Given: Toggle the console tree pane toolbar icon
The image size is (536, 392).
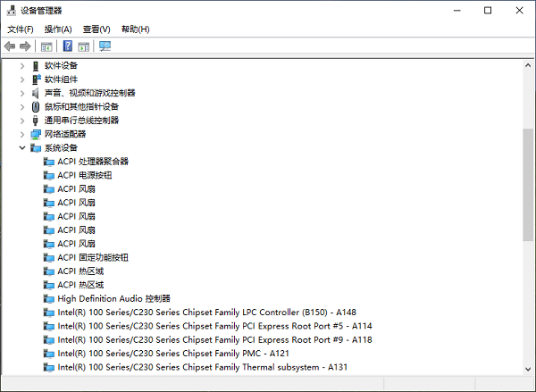Looking at the screenshot, I should (46, 46).
